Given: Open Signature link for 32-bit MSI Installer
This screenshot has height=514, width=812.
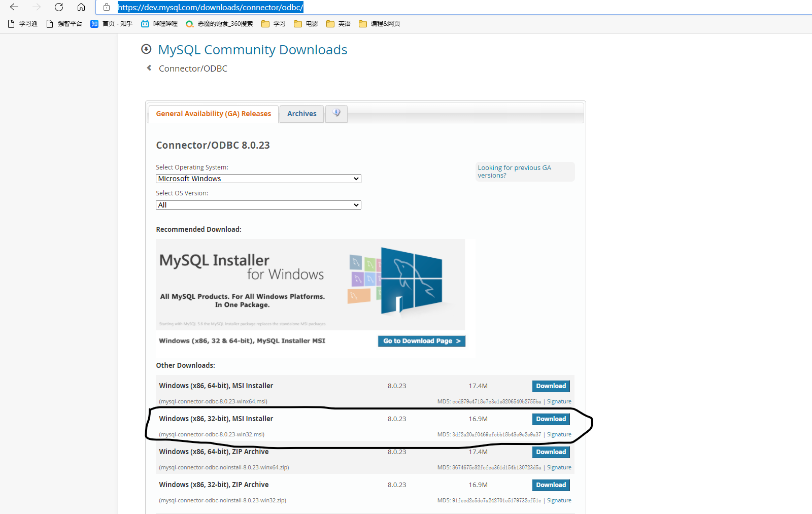Looking at the screenshot, I should (559, 434).
